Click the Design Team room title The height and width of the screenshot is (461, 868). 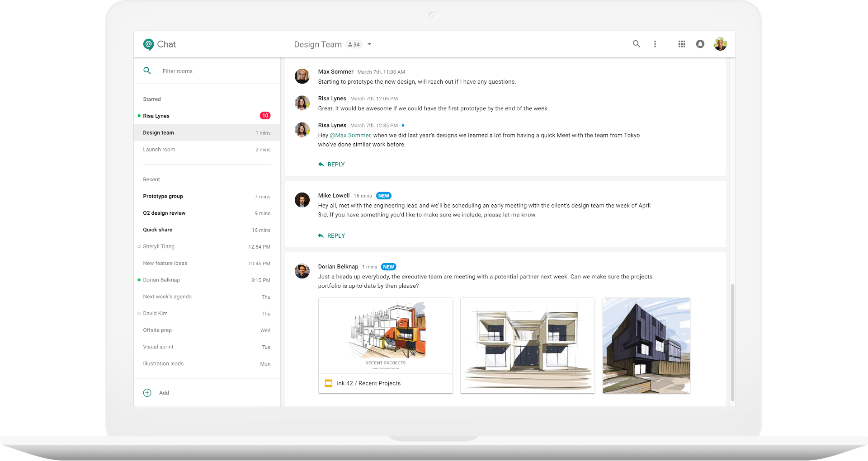318,44
